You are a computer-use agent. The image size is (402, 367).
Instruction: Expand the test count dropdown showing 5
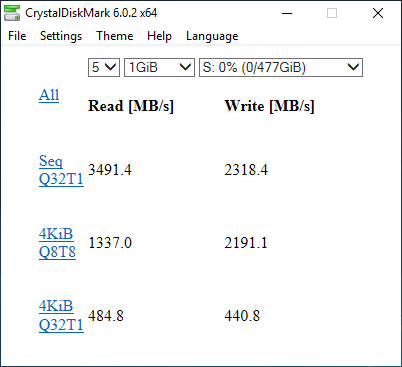[104, 68]
